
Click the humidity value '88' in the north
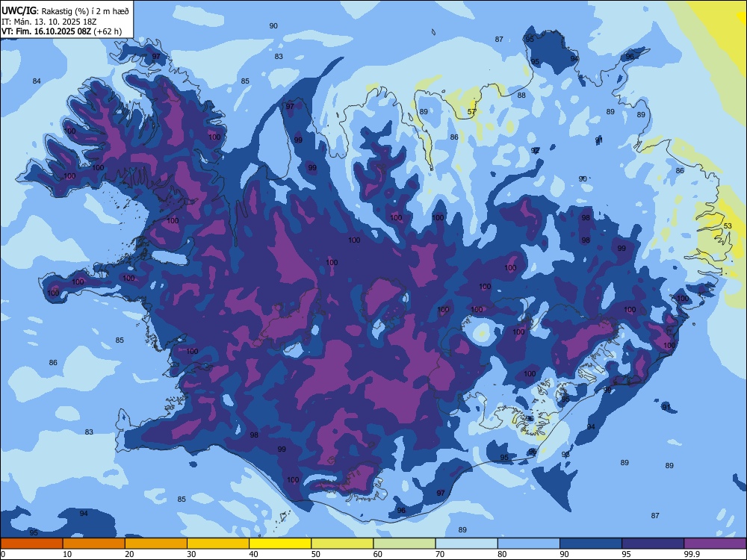click(x=521, y=96)
